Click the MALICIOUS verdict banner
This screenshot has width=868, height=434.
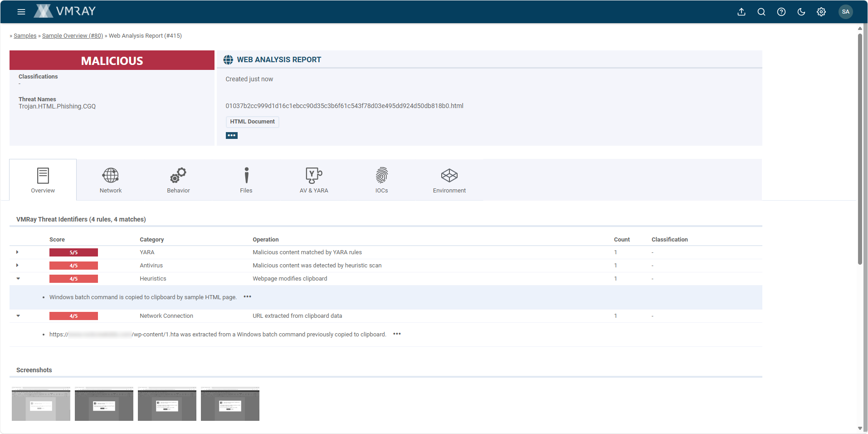[x=112, y=60]
